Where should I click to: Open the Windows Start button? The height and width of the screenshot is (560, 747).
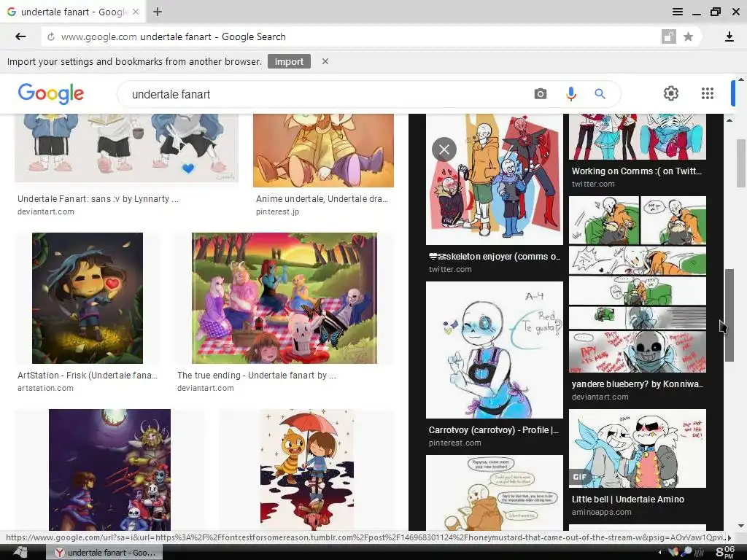click(x=20, y=553)
